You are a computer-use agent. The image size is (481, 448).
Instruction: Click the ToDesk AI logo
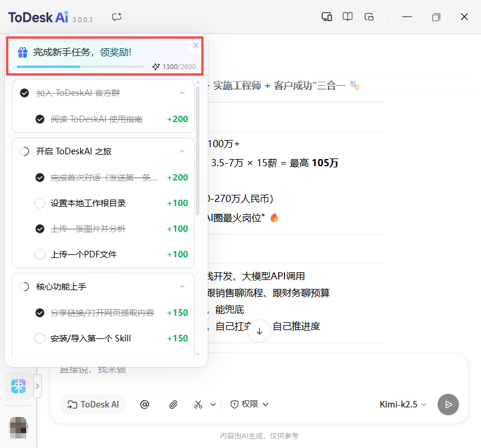tap(38, 17)
